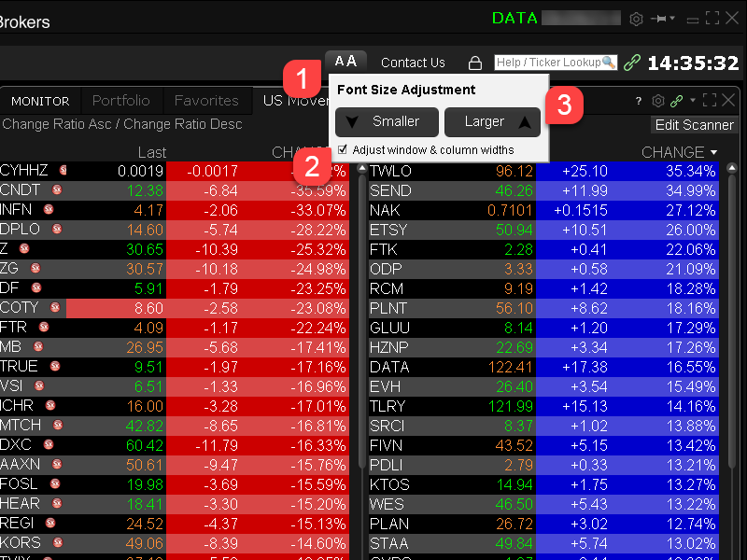The width and height of the screenshot is (747, 560).
Task: Click the shortable icon next to INFN
Action: 49,209
